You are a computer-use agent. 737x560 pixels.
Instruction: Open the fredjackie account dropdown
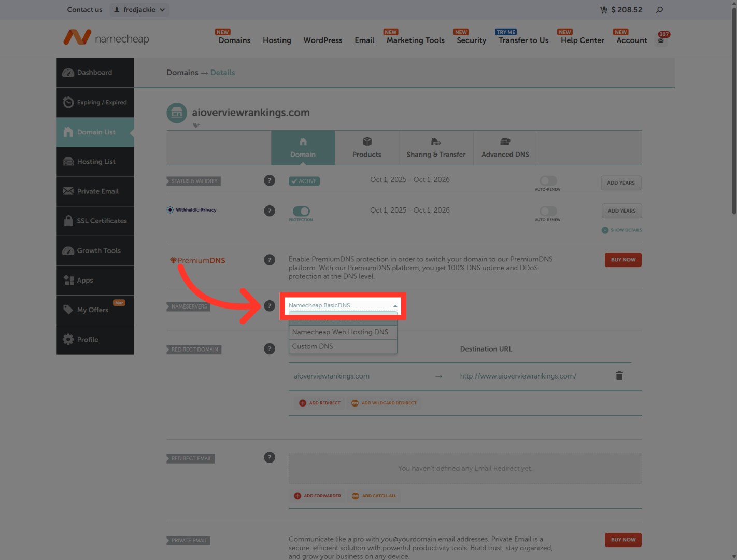pos(139,9)
